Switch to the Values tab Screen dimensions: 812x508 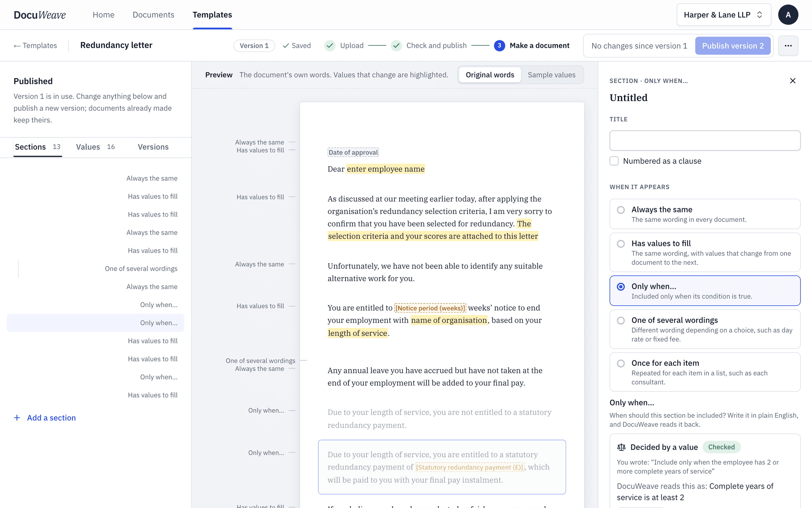(x=95, y=147)
